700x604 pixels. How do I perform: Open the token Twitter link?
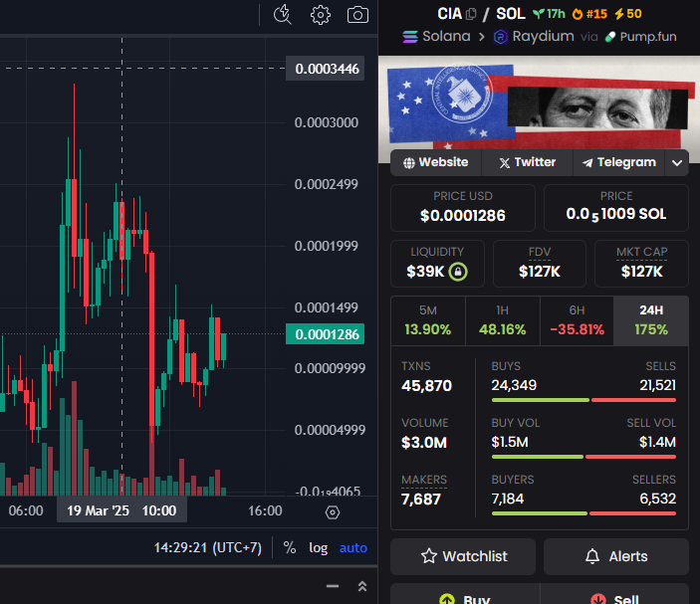[x=527, y=163]
